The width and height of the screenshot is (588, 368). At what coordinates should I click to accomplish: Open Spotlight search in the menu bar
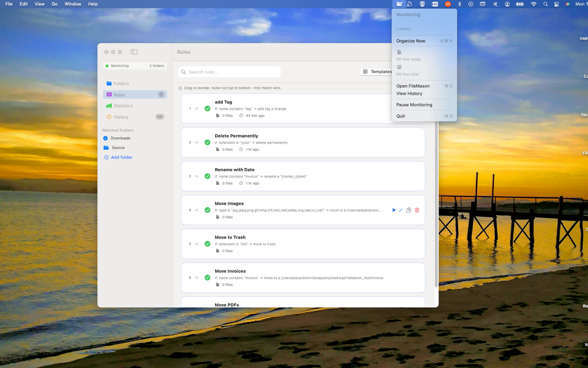pyautogui.click(x=545, y=4)
